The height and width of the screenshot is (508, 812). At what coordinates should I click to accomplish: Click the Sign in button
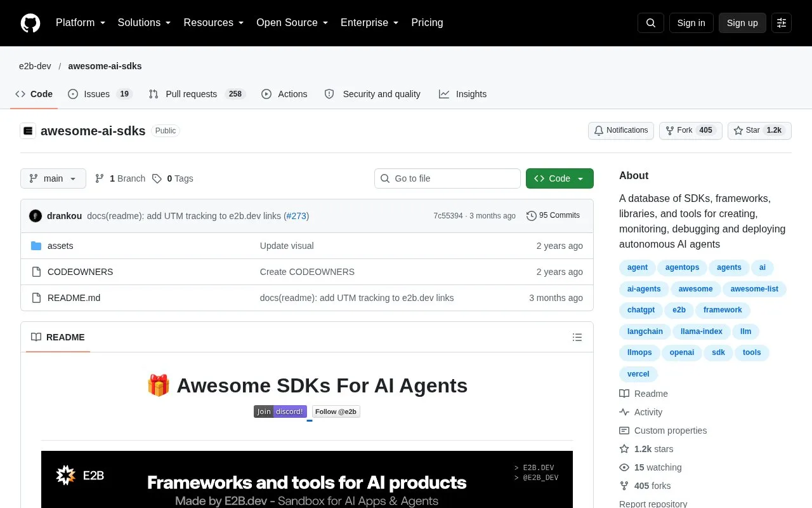coord(691,23)
